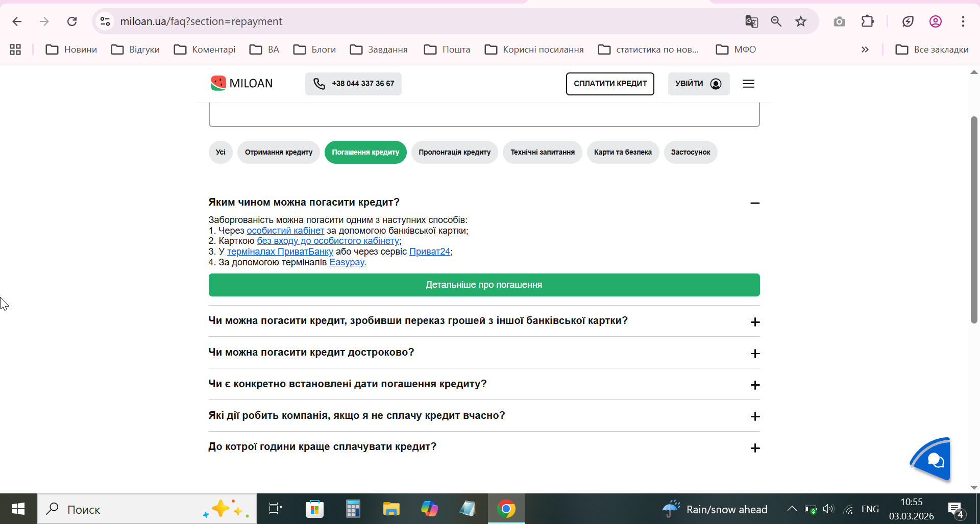The image size is (980, 524).
Task: Click the 'СПЛАТИТИ КРЕДИТ' button
Action: click(610, 84)
